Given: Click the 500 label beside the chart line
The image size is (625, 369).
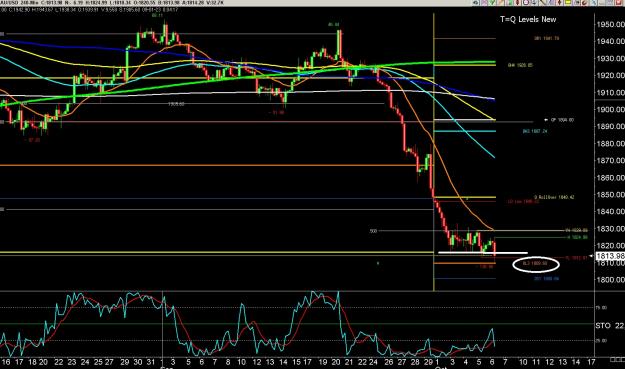Looking at the screenshot, I should click(x=373, y=231).
